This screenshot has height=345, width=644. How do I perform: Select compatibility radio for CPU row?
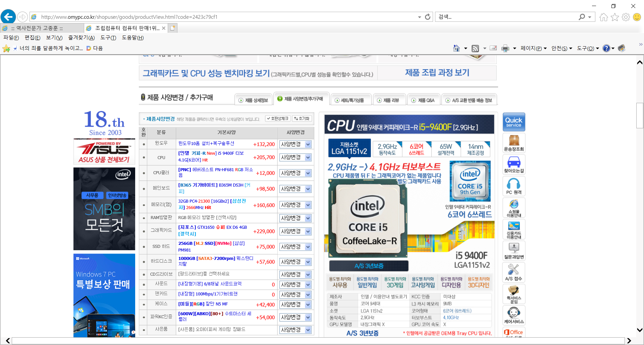[x=144, y=157]
